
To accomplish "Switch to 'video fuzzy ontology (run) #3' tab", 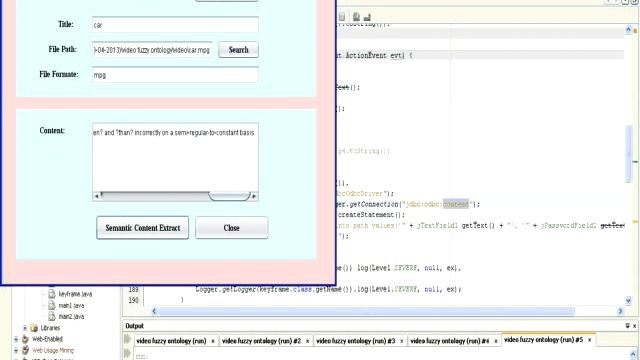I will [x=356, y=341].
